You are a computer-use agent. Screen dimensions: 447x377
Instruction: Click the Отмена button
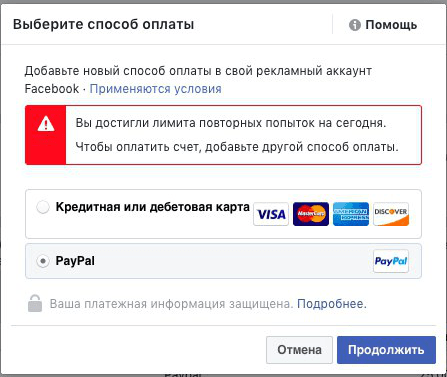299,350
